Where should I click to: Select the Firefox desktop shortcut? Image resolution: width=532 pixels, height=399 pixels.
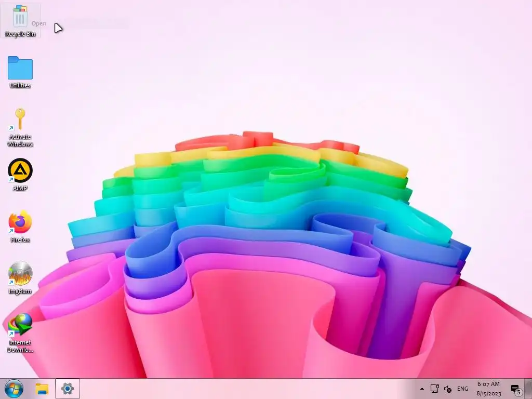click(x=20, y=227)
